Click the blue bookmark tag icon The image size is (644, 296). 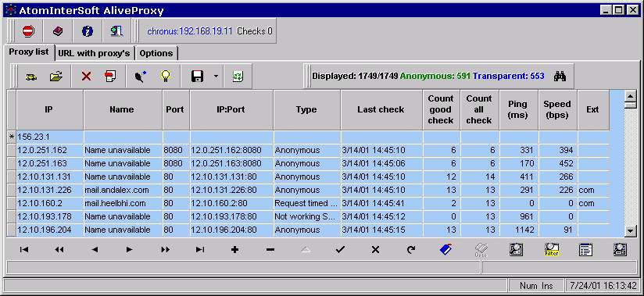point(445,250)
